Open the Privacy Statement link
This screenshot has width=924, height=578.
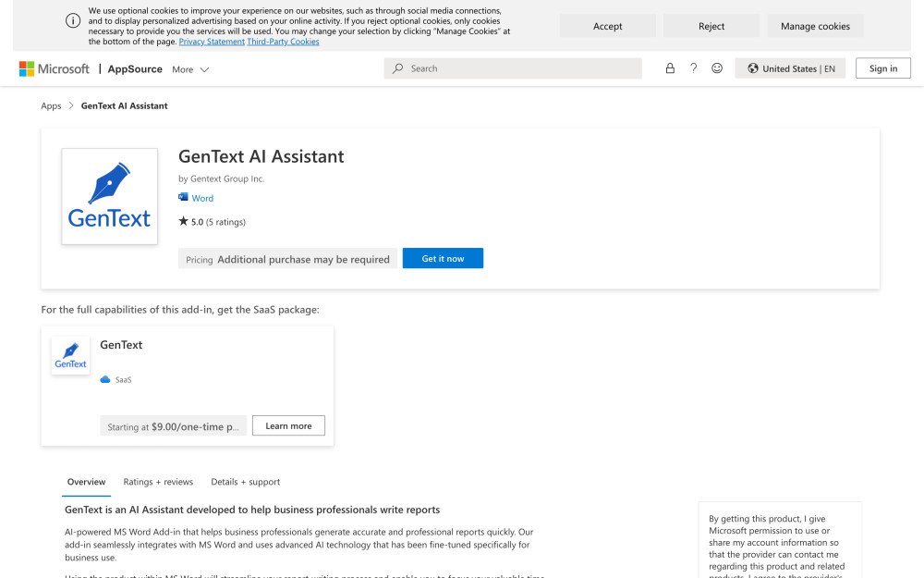click(212, 40)
